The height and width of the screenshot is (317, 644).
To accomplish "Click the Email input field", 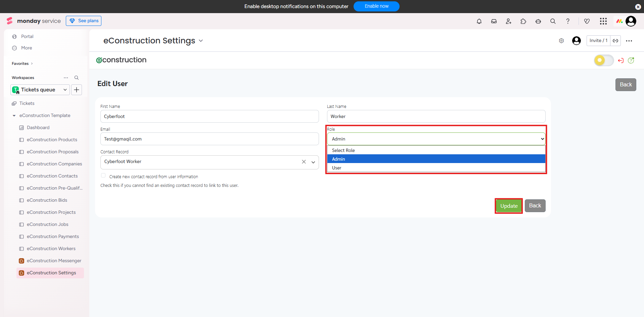I will (209, 139).
